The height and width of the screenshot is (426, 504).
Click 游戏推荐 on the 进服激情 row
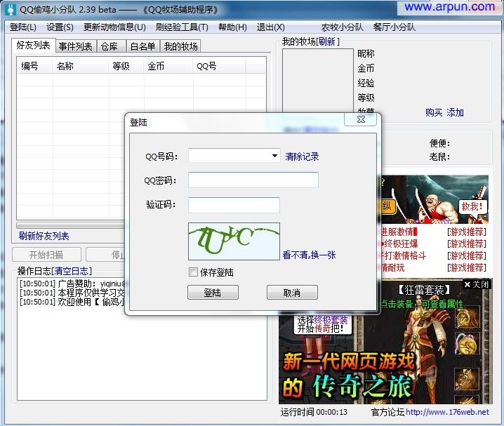467,232
